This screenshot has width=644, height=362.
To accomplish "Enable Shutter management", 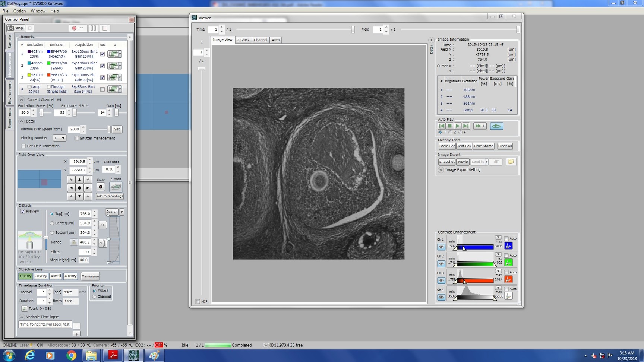I will click(77, 138).
